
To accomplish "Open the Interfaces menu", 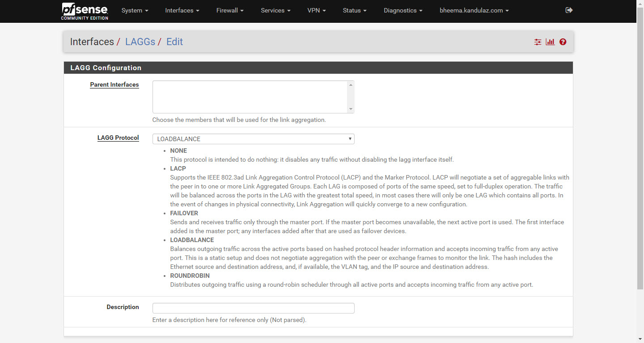I will [x=182, y=10].
